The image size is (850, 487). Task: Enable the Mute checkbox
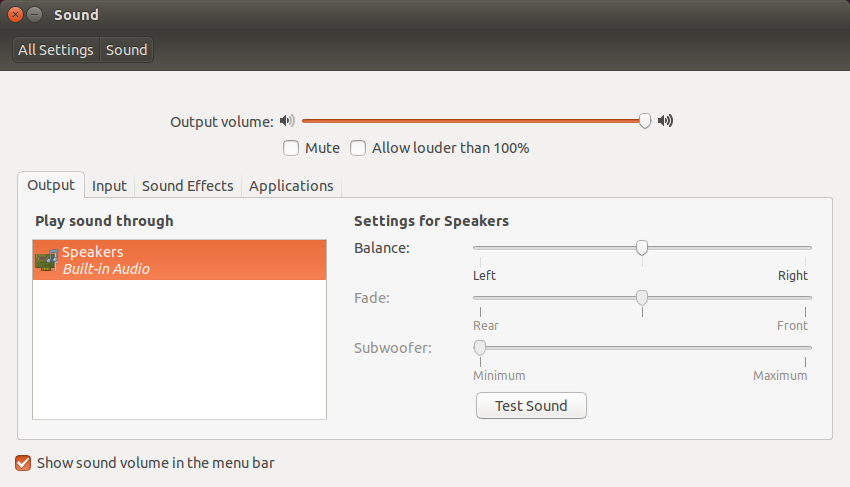point(291,148)
